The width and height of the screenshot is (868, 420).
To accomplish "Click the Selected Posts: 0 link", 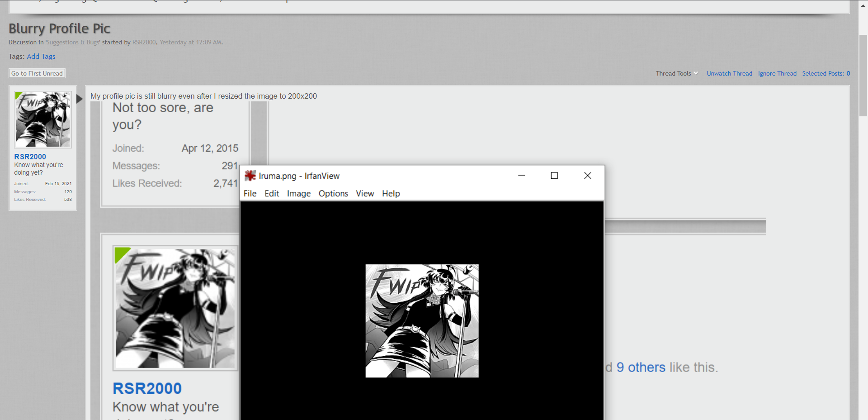I will click(x=826, y=73).
